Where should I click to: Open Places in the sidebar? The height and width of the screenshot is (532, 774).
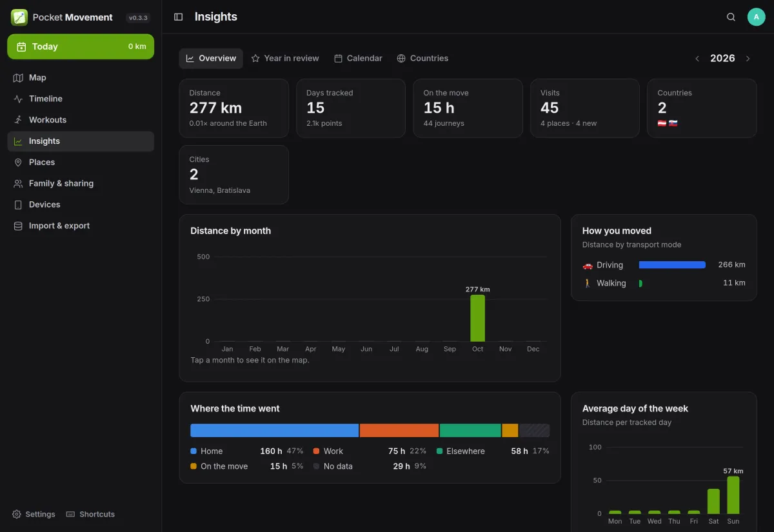[x=81, y=163]
